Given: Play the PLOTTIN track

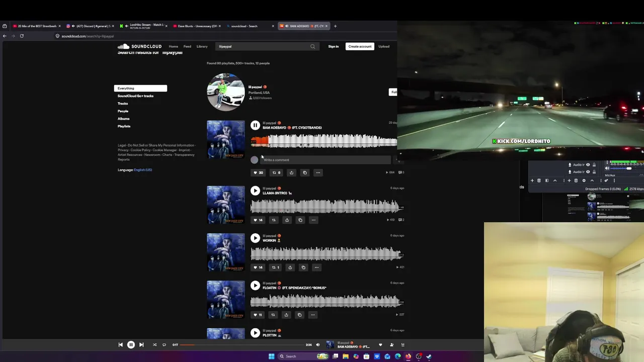Looking at the screenshot, I should coord(255,333).
